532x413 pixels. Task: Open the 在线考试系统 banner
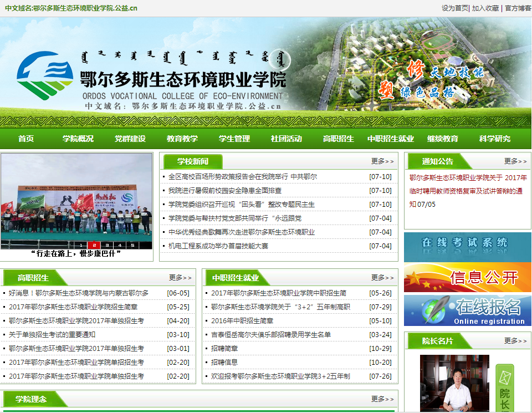coord(467,243)
